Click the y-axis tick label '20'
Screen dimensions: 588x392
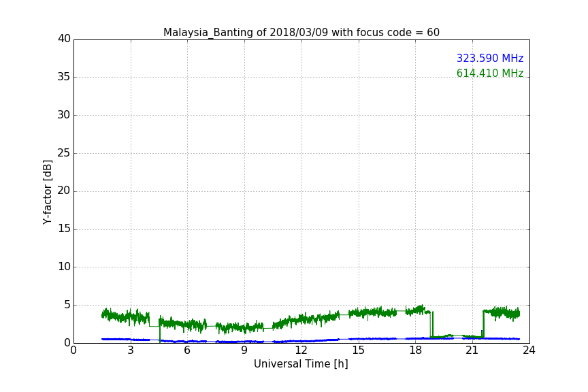[64, 191]
